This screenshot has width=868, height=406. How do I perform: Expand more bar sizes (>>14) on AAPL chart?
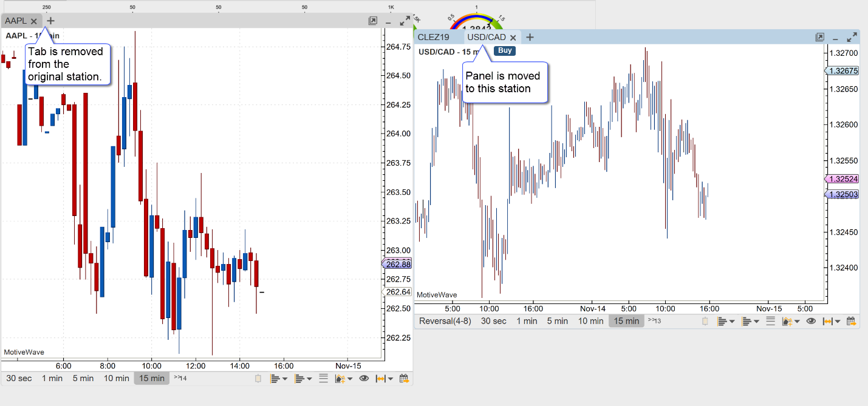[180, 378]
